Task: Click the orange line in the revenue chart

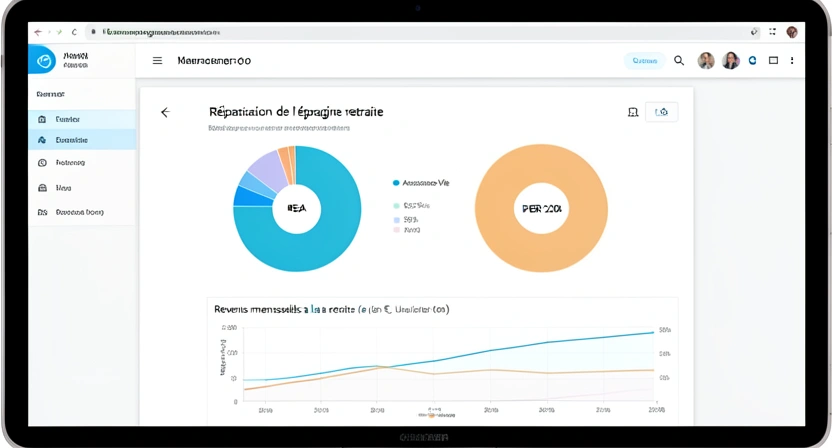Action: pyautogui.click(x=491, y=371)
